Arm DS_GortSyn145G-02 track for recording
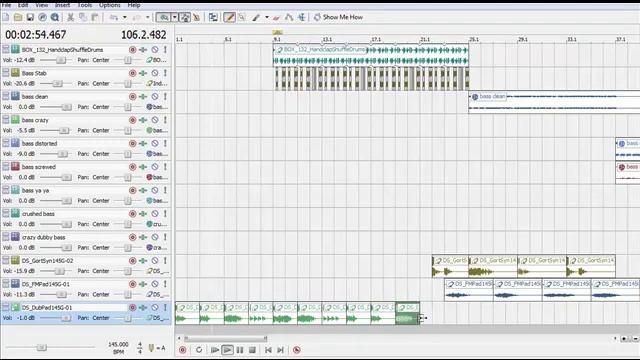 coord(132,260)
